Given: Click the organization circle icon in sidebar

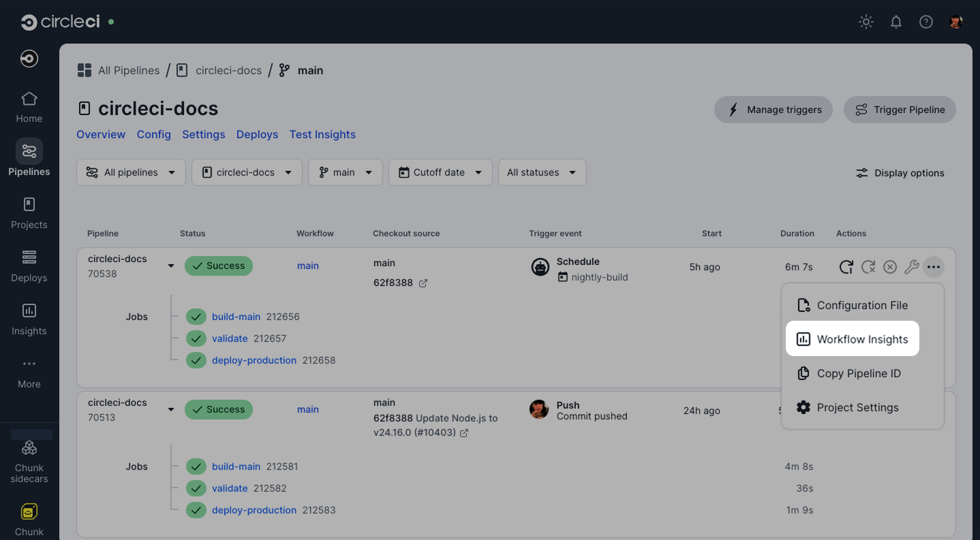Looking at the screenshot, I should pos(29,59).
